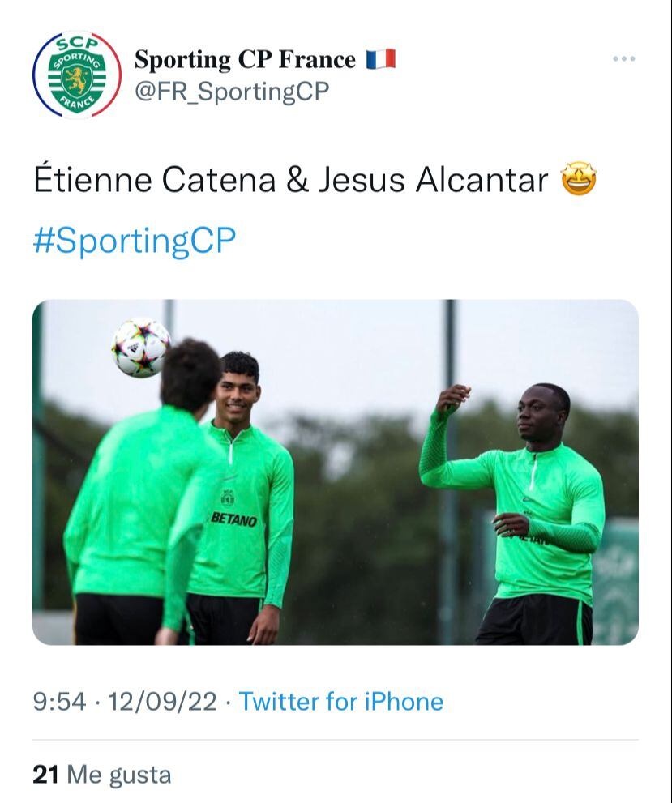Open the Sporting CP France display name
This screenshot has width=672, height=803.
245,59
